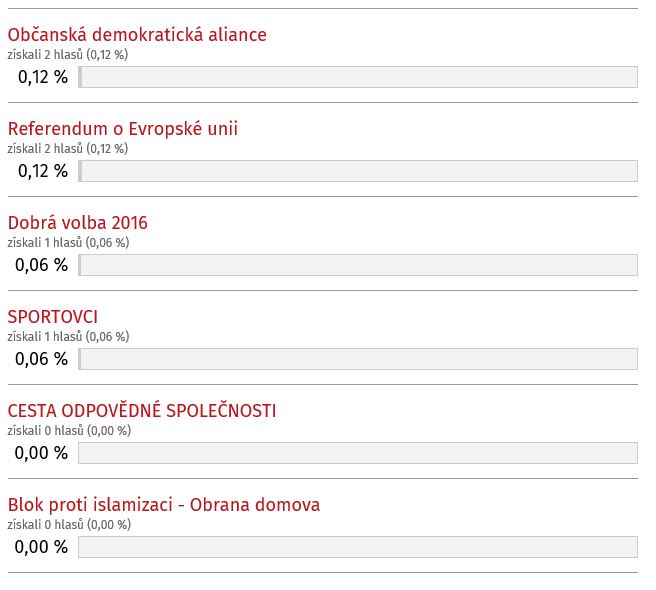Image resolution: width=656 pixels, height=590 pixels.
Task: Click the 0,06 % label for SPORTOVCI
Action: [42, 359]
